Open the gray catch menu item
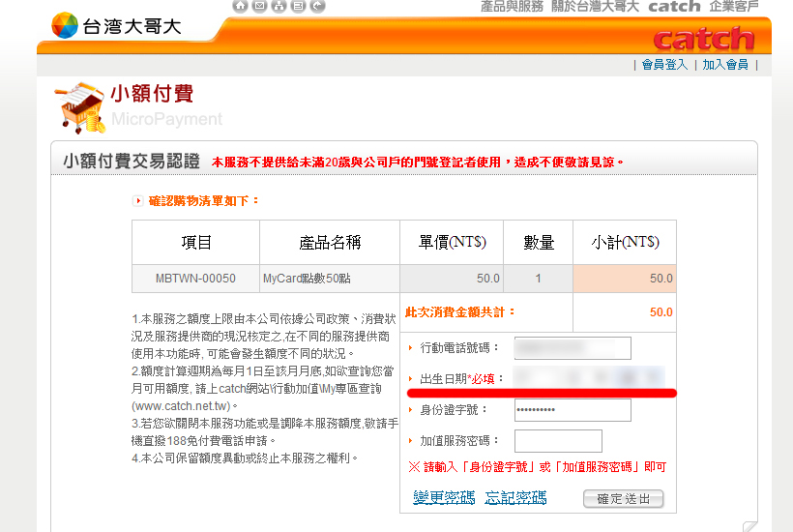The image size is (793, 532). click(x=674, y=7)
